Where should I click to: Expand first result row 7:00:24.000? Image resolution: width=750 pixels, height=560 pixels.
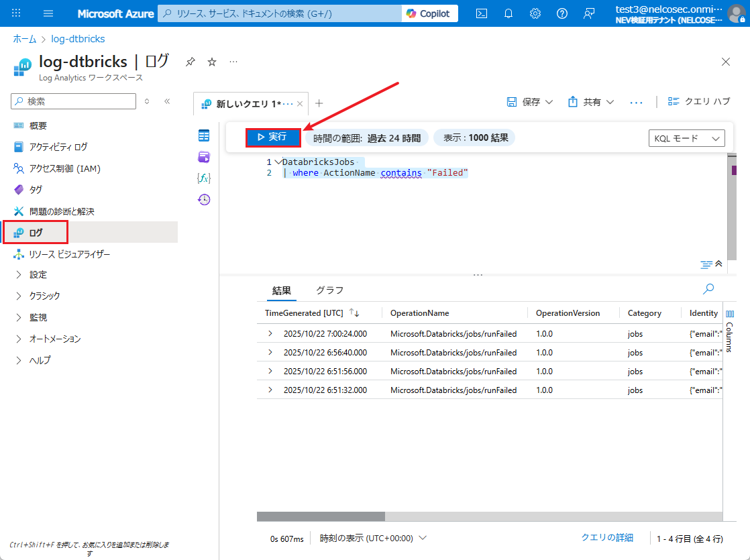pos(270,333)
